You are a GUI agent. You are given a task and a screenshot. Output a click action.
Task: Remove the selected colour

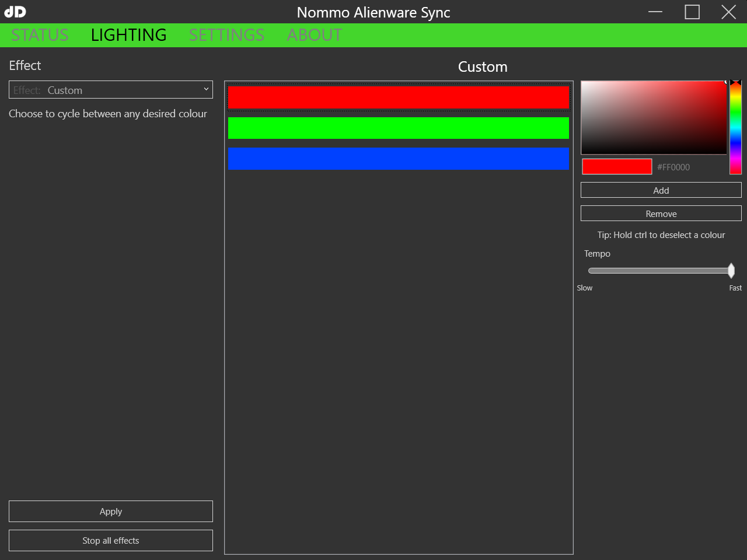661,213
